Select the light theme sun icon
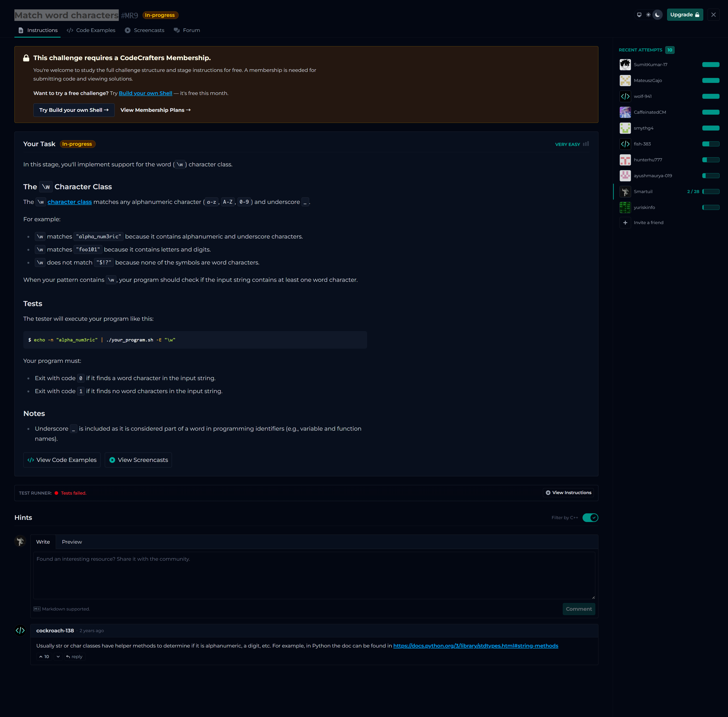The height and width of the screenshot is (717, 728). coord(648,15)
